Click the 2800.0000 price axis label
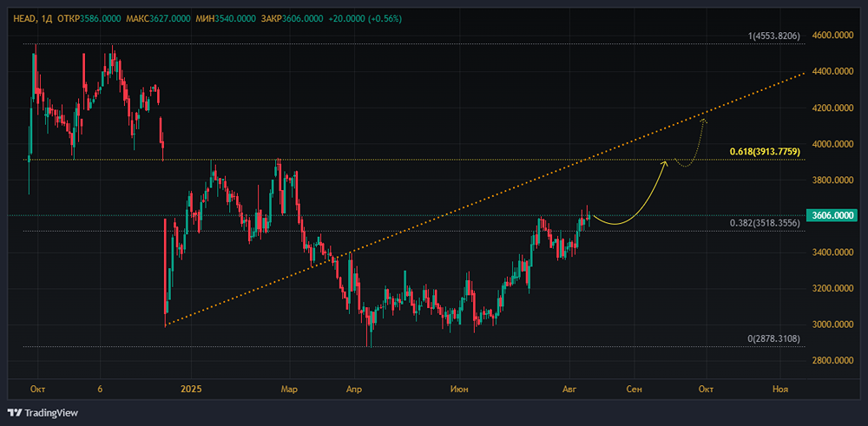The image size is (868, 426). tap(833, 361)
